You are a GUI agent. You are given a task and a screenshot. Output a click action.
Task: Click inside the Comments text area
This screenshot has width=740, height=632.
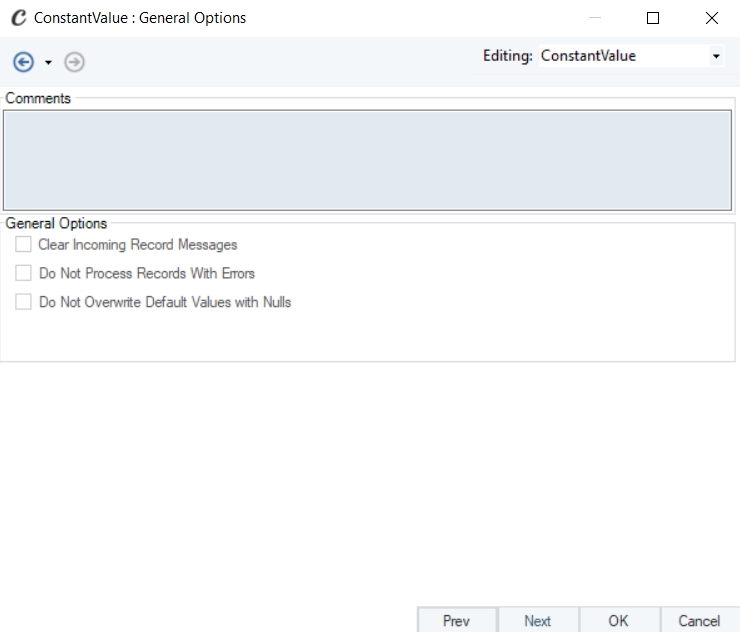pos(368,160)
